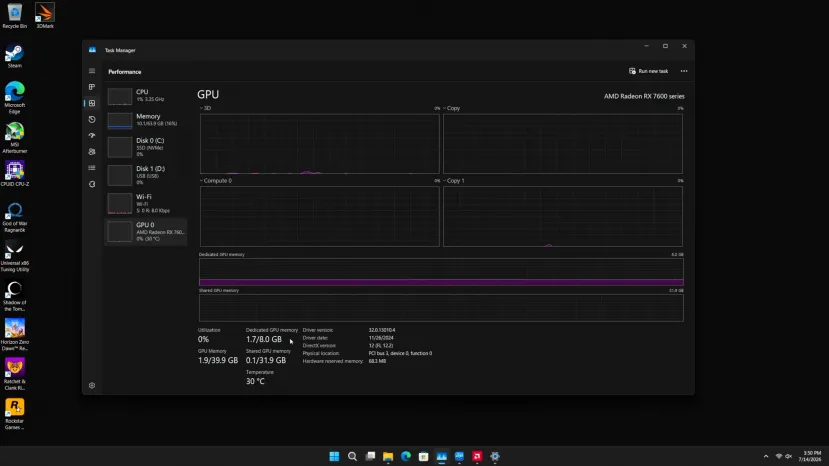
Task: Open the Details page icon
Action: pyautogui.click(x=92, y=168)
